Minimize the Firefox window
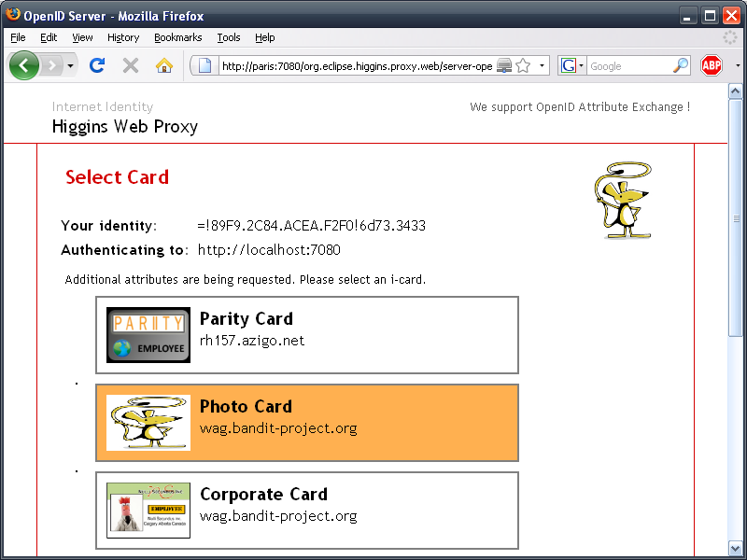 (687, 16)
